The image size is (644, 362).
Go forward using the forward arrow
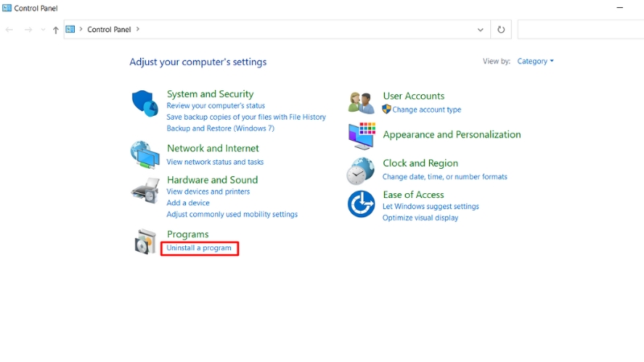[x=28, y=30]
